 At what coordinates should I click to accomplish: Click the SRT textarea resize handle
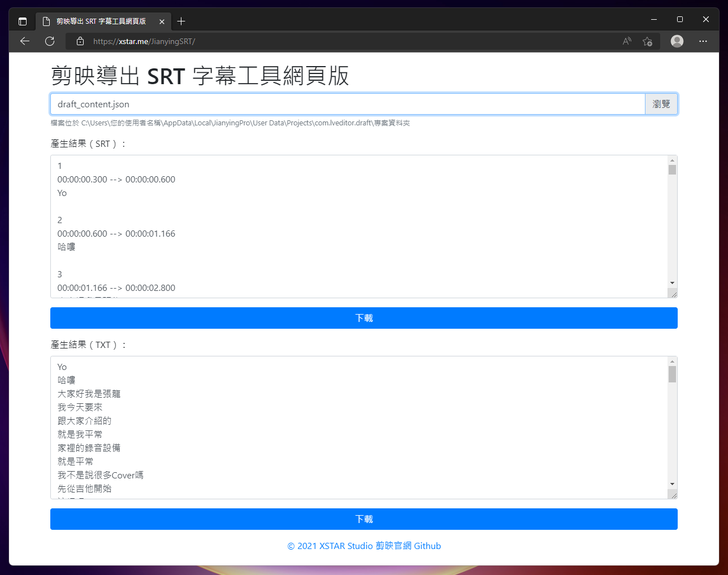pyautogui.click(x=673, y=293)
